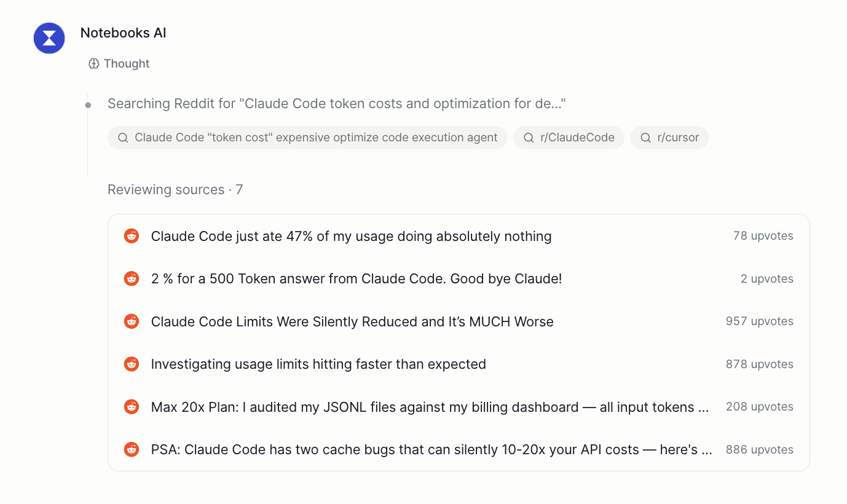Click the "token cost" search query chip
The width and height of the screenshot is (847, 504).
coord(307,138)
